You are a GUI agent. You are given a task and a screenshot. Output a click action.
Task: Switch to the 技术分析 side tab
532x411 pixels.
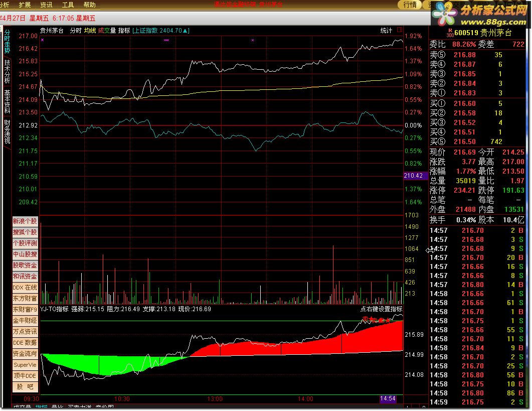[x=7, y=71]
